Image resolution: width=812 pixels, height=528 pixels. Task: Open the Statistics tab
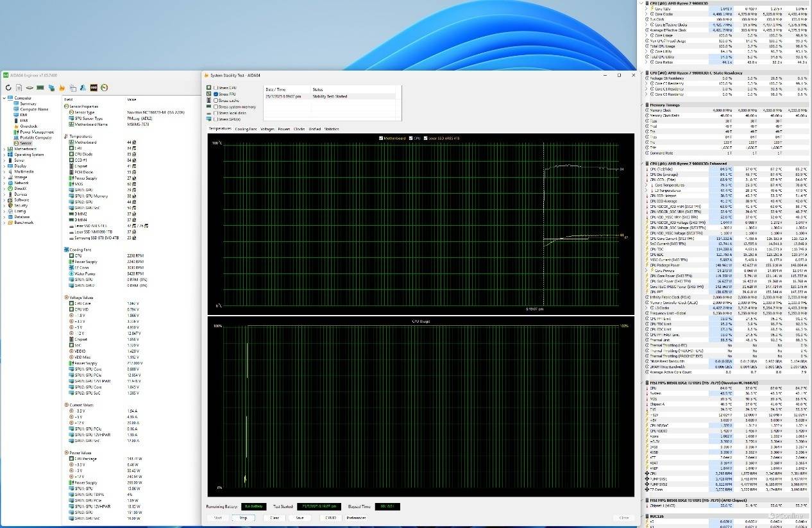coord(331,129)
